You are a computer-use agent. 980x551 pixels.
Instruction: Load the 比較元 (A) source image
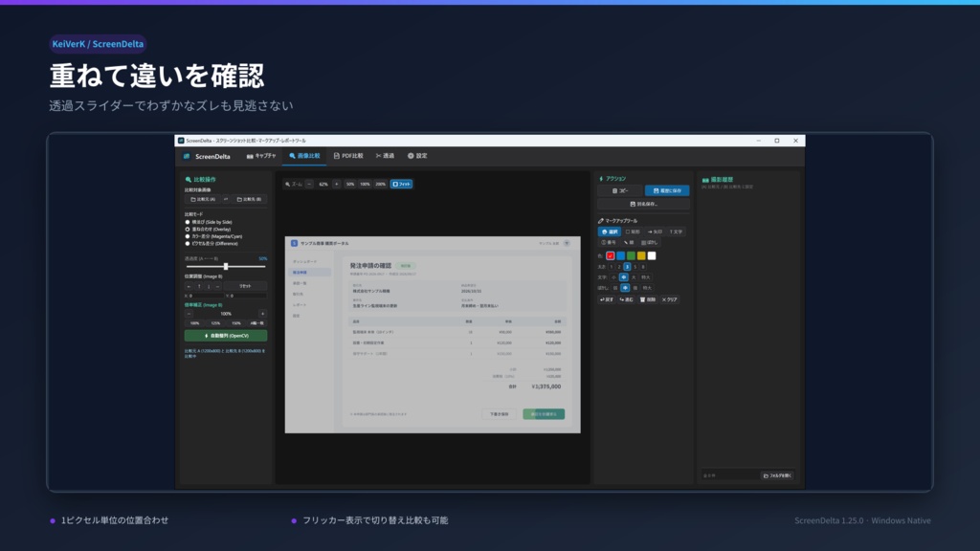click(203, 199)
